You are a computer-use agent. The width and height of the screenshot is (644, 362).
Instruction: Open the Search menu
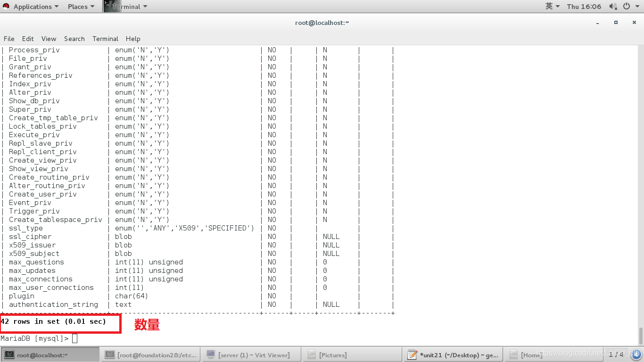74,39
